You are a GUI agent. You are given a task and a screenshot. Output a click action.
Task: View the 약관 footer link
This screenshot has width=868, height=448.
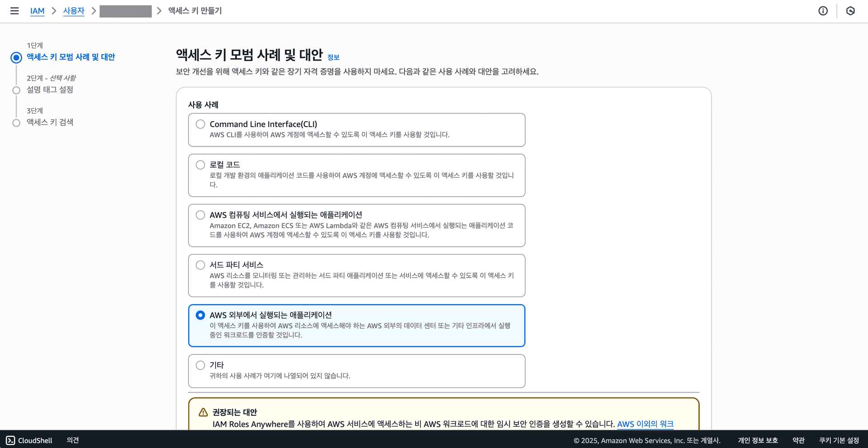tap(798, 440)
